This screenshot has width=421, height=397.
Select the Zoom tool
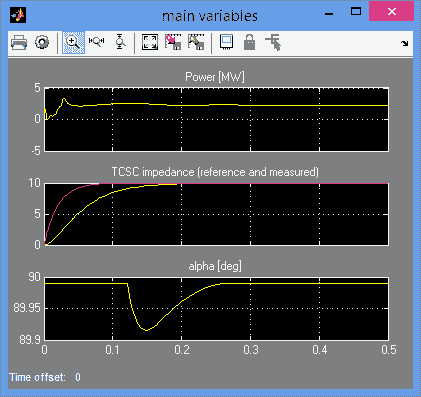73,43
